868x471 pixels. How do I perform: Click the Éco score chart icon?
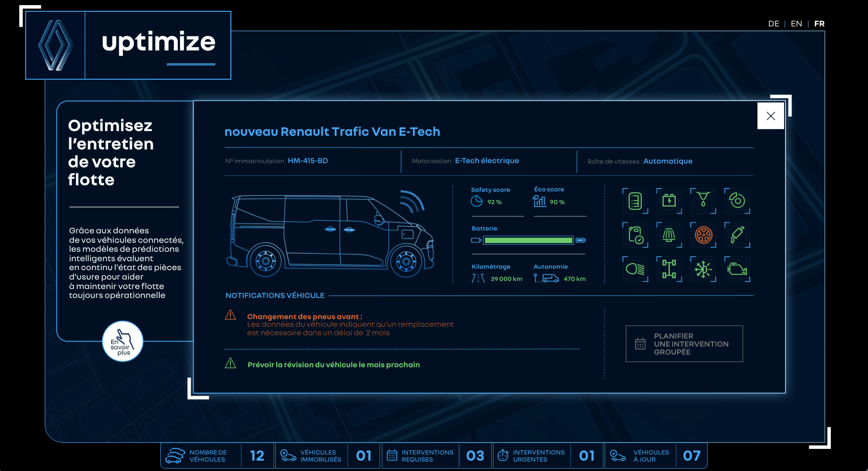tap(539, 201)
